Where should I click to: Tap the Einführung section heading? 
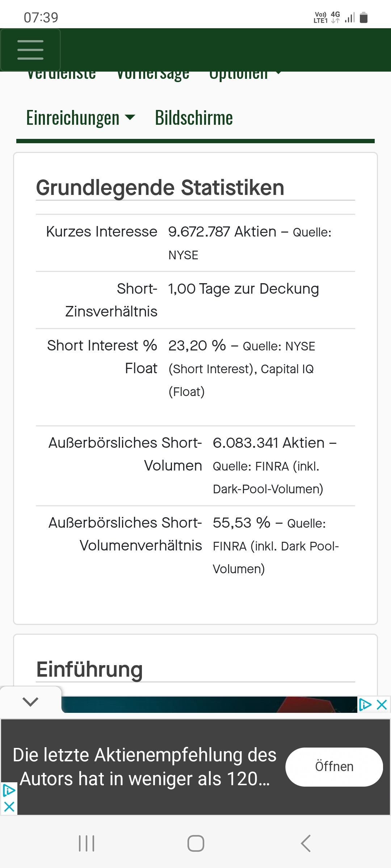(x=89, y=669)
